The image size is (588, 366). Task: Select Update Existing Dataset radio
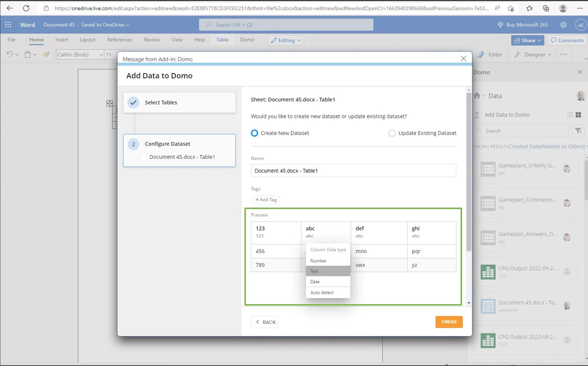point(392,133)
